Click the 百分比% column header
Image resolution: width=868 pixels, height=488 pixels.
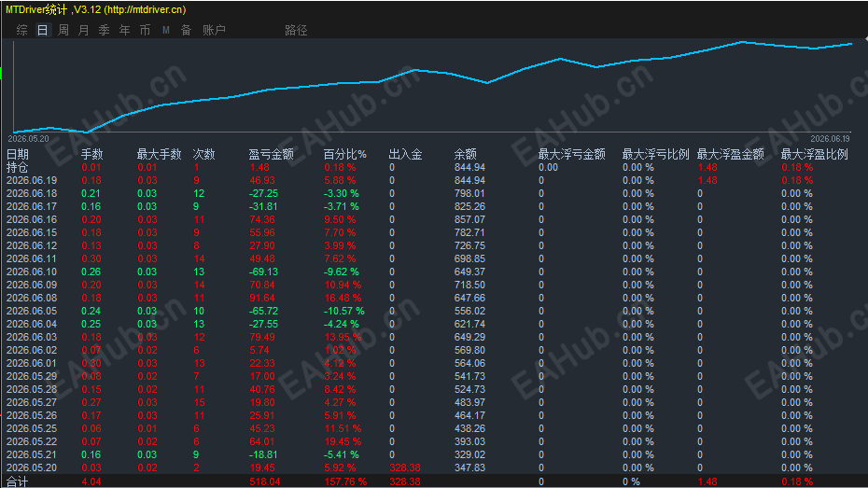point(345,154)
